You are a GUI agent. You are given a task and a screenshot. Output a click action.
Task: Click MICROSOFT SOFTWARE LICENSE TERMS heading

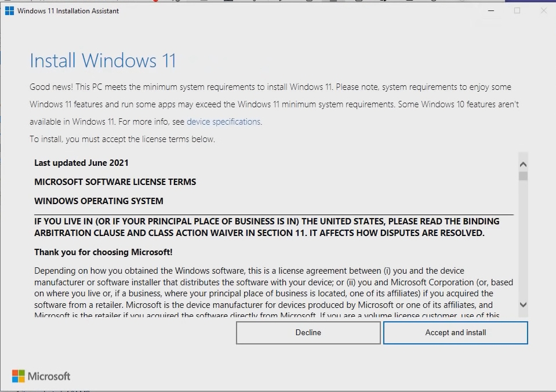(x=115, y=182)
